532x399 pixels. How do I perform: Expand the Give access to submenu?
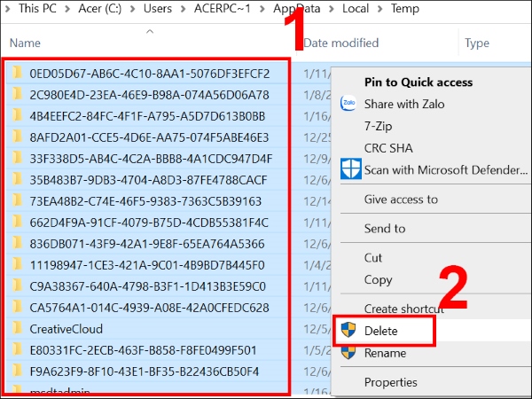pyautogui.click(x=401, y=199)
